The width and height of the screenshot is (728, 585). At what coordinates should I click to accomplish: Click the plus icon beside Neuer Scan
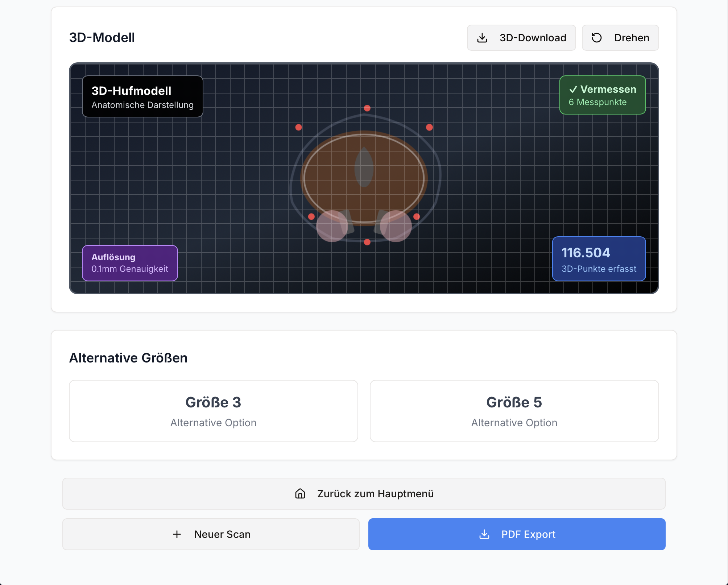177,534
